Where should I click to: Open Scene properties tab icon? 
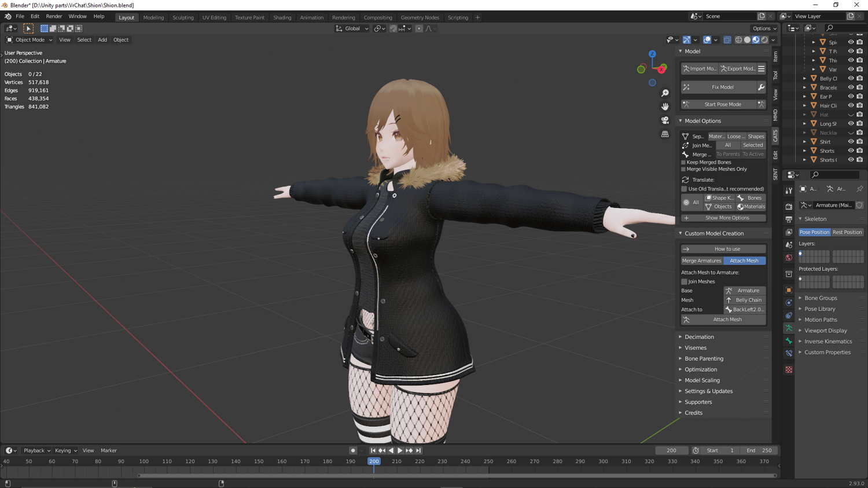point(789,245)
